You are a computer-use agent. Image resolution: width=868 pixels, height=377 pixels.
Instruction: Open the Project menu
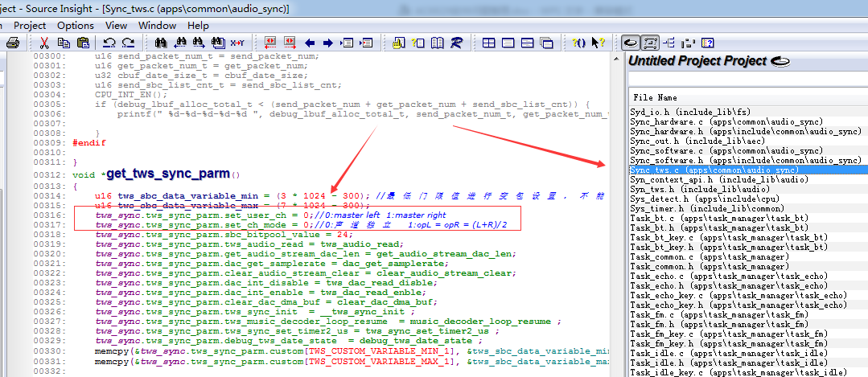pos(30,26)
